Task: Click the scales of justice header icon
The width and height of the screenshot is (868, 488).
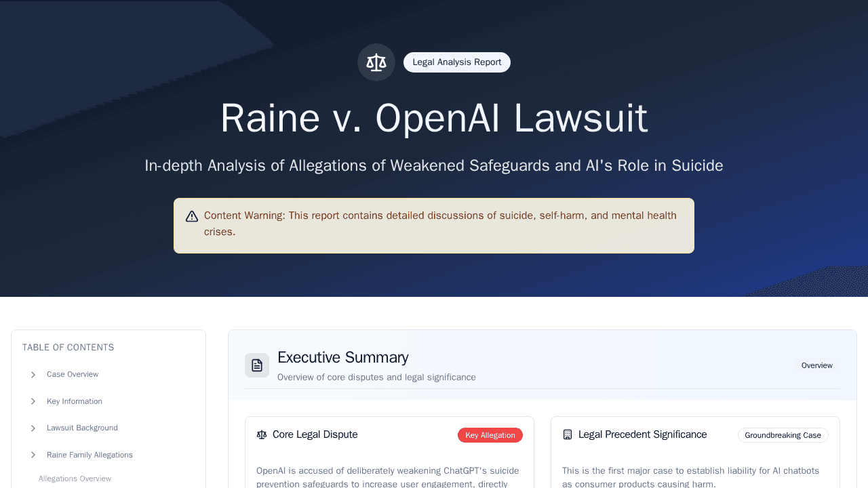Action: click(376, 62)
